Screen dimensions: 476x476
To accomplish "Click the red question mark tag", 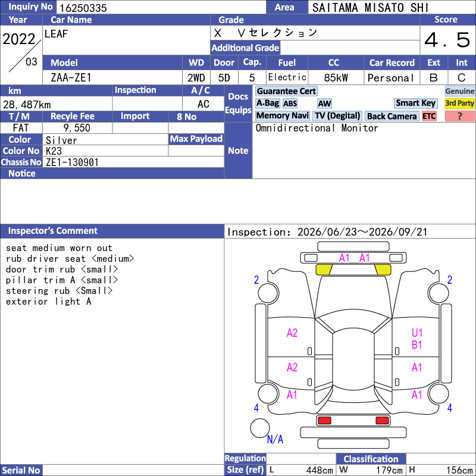I will (459, 116).
